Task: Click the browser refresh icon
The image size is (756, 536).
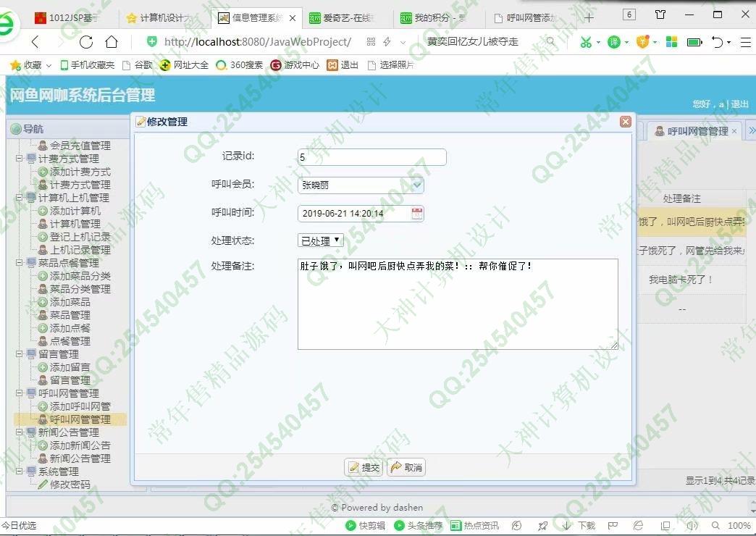Action: click(x=86, y=42)
